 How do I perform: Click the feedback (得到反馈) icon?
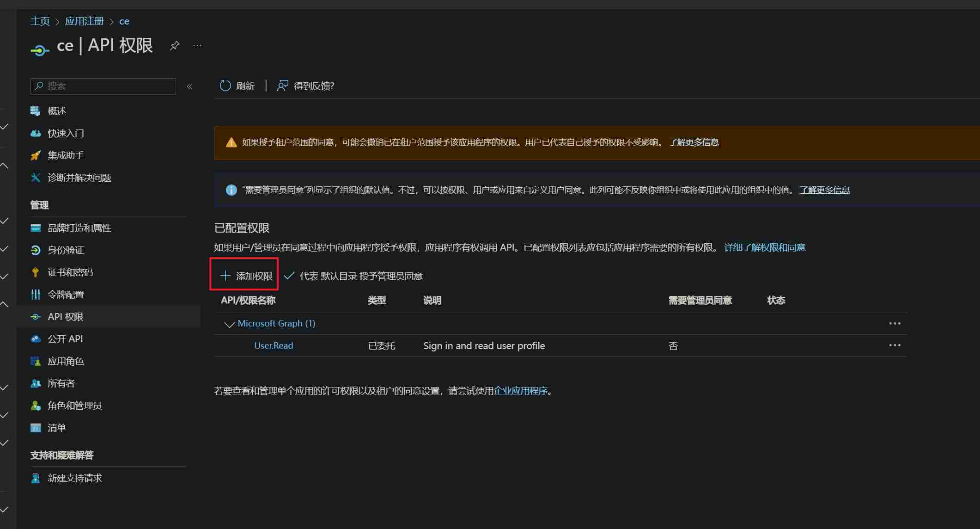282,86
